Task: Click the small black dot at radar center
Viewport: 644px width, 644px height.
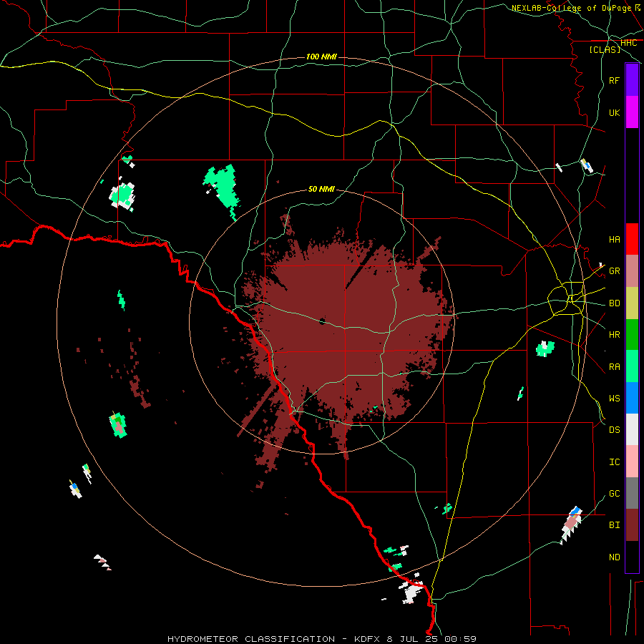Action: tap(322, 321)
